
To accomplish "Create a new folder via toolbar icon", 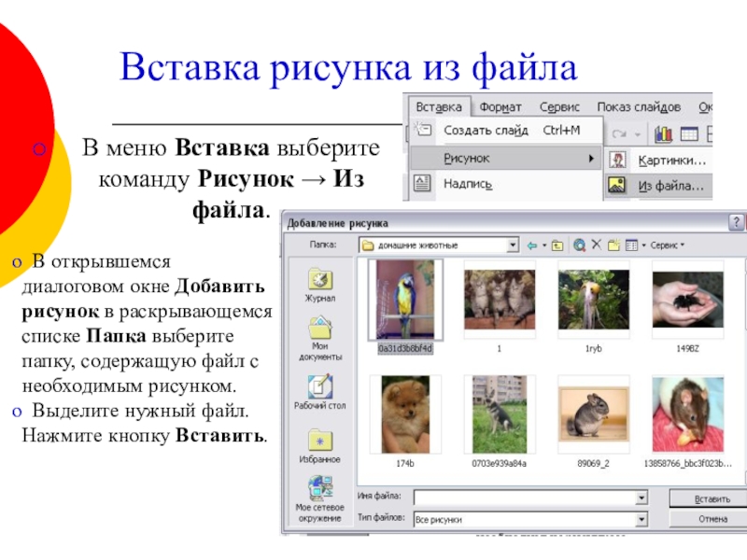I will 614,245.
